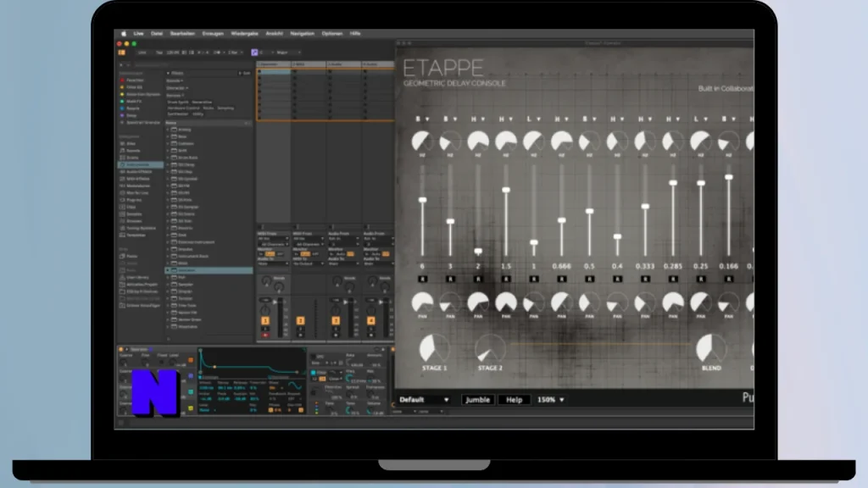Open the Bearbeiten menu
Screen dimensions: 868x488
click(x=182, y=34)
